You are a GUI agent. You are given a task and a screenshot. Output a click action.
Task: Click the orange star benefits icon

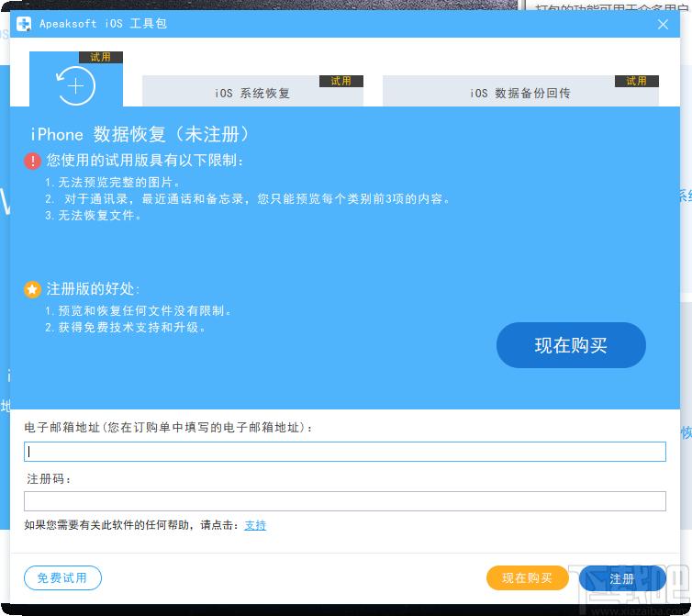pyautogui.click(x=32, y=290)
